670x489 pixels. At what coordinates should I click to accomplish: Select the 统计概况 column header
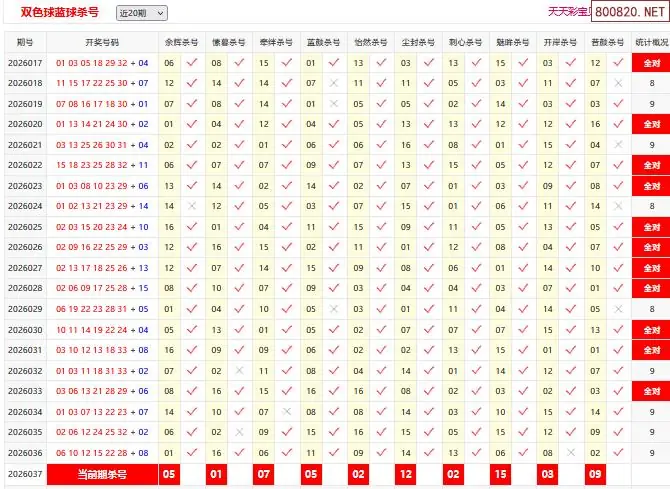pos(651,43)
